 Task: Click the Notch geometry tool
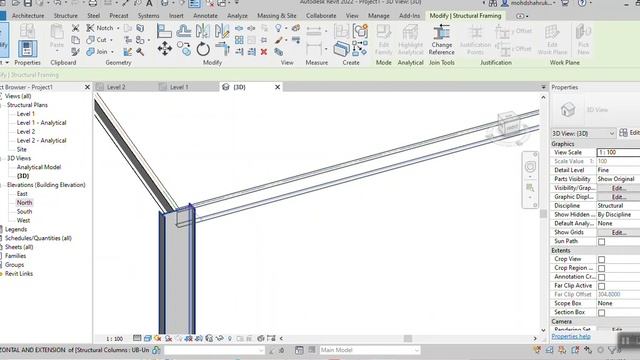[x=100, y=28]
